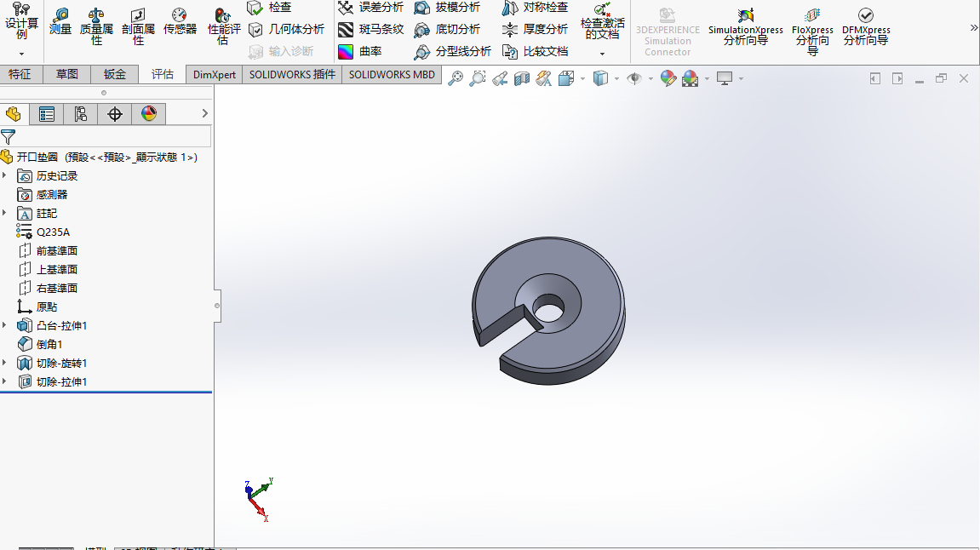
Task: Open PropertyManager tab
Action: point(47,114)
